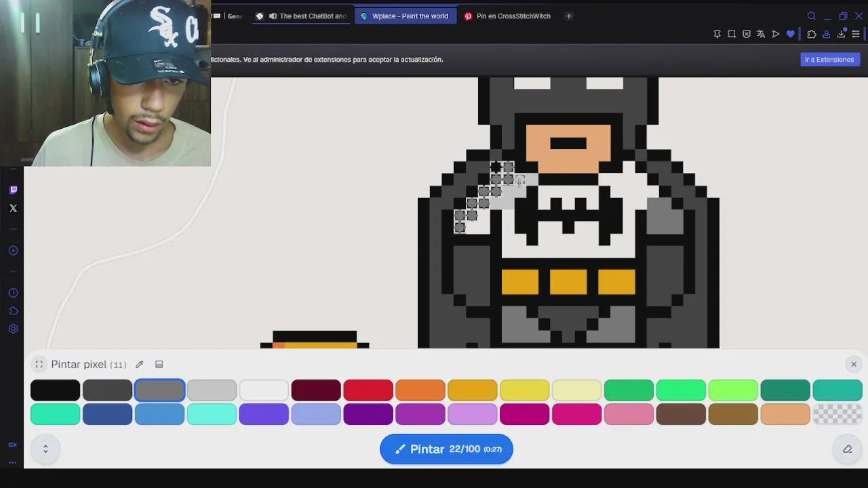Screen dimensions: 868x488
Task: Select the dark purple color swatch
Action: [368, 414]
